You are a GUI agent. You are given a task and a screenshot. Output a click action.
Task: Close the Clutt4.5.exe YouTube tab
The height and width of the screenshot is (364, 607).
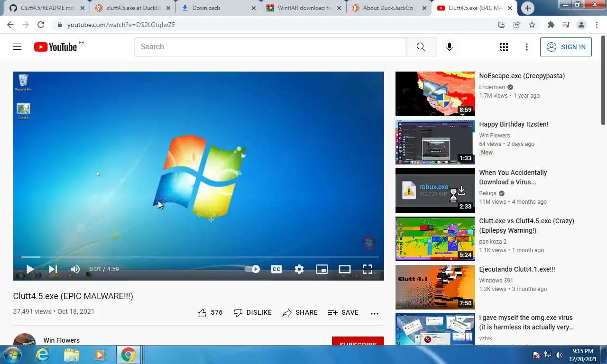coord(510,8)
